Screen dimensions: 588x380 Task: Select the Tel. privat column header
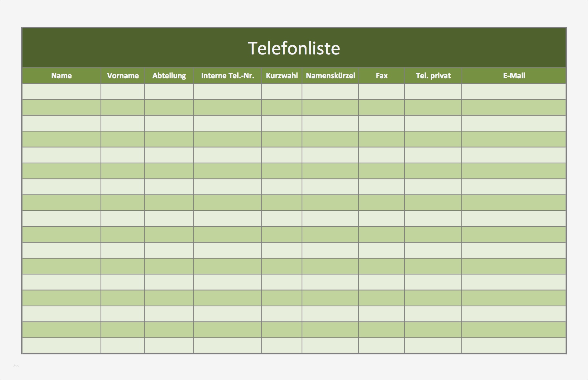(433, 76)
